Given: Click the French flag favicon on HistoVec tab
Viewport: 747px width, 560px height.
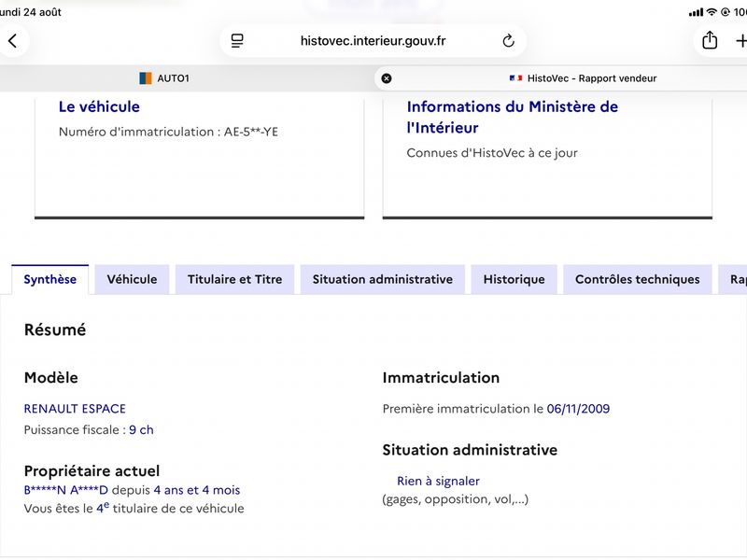Looking at the screenshot, I should click(516, 78).
